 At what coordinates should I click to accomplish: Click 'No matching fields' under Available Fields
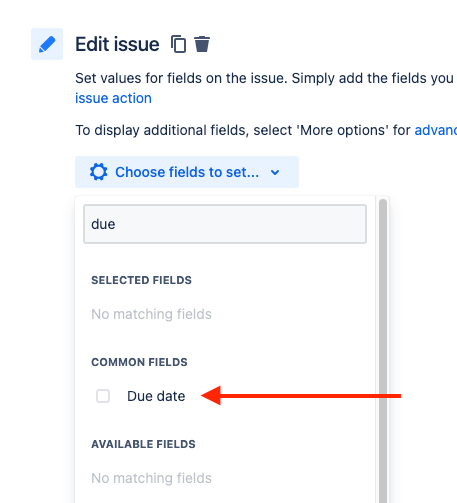click(151, 478)
